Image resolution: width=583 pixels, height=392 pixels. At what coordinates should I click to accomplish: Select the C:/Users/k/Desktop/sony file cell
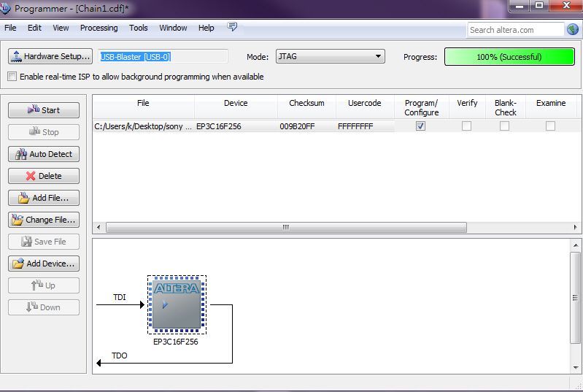[143, 126]
